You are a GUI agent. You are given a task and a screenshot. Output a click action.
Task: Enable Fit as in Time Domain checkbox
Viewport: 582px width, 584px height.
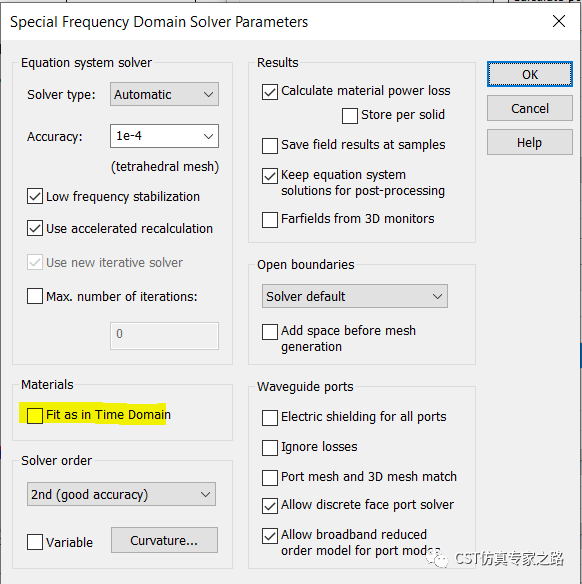click(x=35, y=415)
